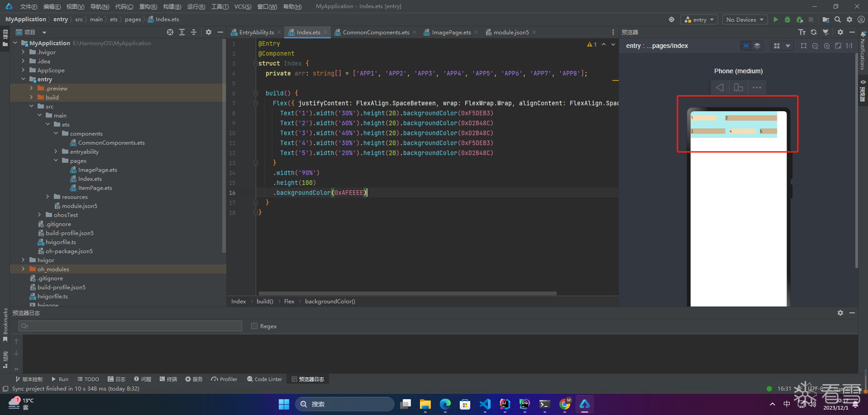The image size is (868, 415).
Task: Click the green Debug bug icon
Action: (787, 19)
